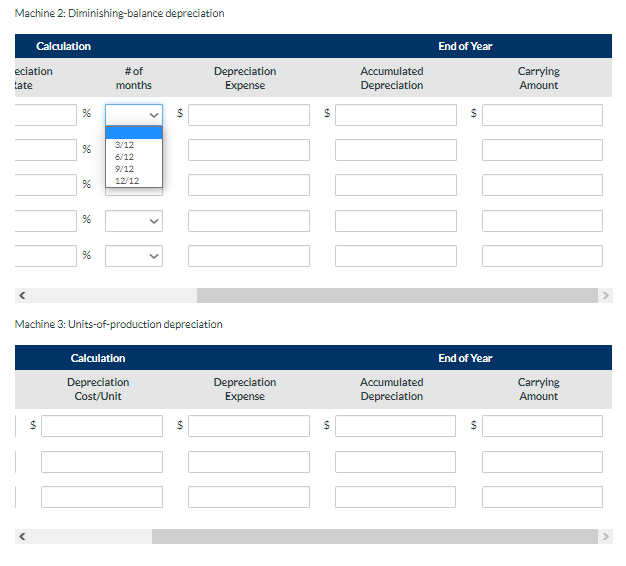Viewport: 626px width, 566px height.
Task: Focus Machine 3 first-row Carrying Amount field
Action: tap(542, 426)
